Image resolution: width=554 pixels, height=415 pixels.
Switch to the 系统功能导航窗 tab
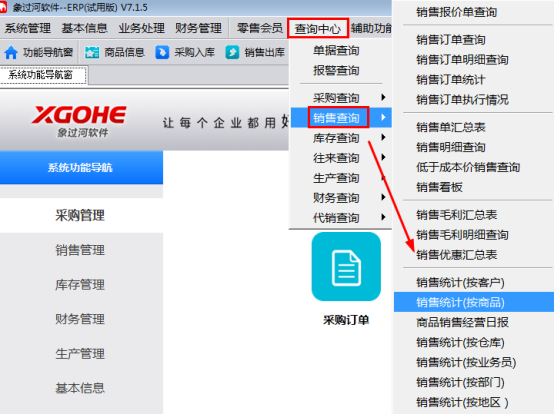coord(43,75)
